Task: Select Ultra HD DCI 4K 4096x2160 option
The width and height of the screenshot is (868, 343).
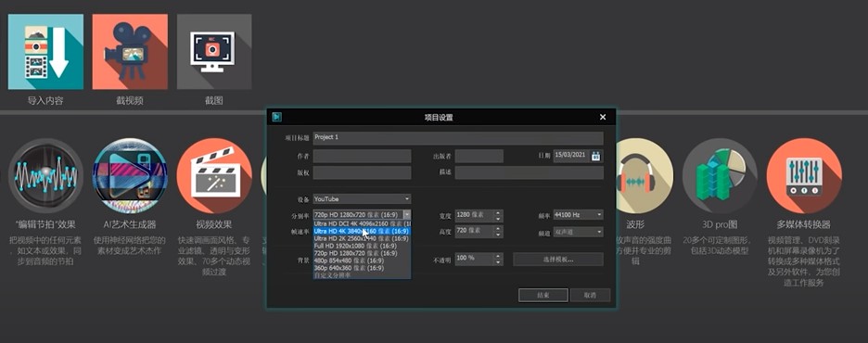Action: [362, 223]
